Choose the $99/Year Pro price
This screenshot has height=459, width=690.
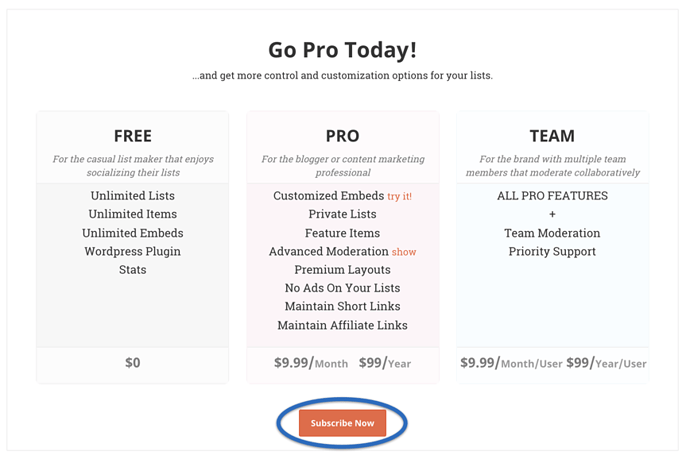[385, 363]
